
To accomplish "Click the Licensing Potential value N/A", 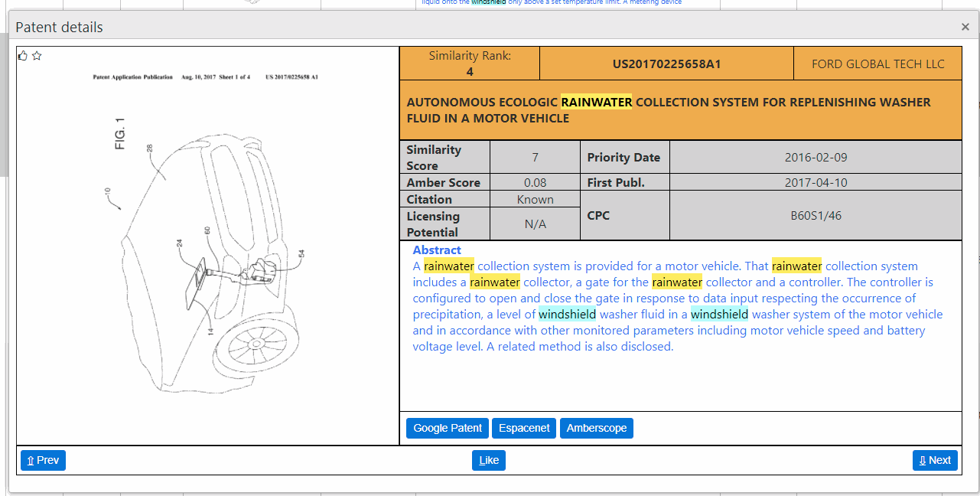I will pos(535,224).
